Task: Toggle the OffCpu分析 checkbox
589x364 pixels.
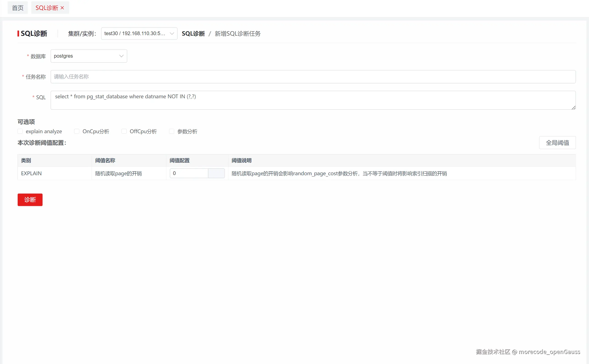Action: (x=124, y=131)
